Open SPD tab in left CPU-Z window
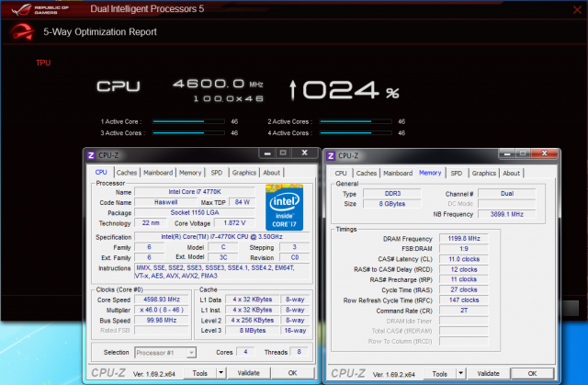 217,173
